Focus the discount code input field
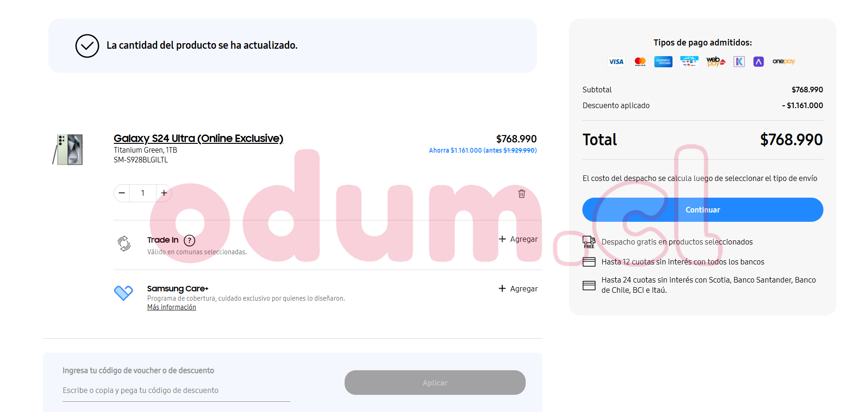Screen dimensions: 868x412 coord(176,390)
